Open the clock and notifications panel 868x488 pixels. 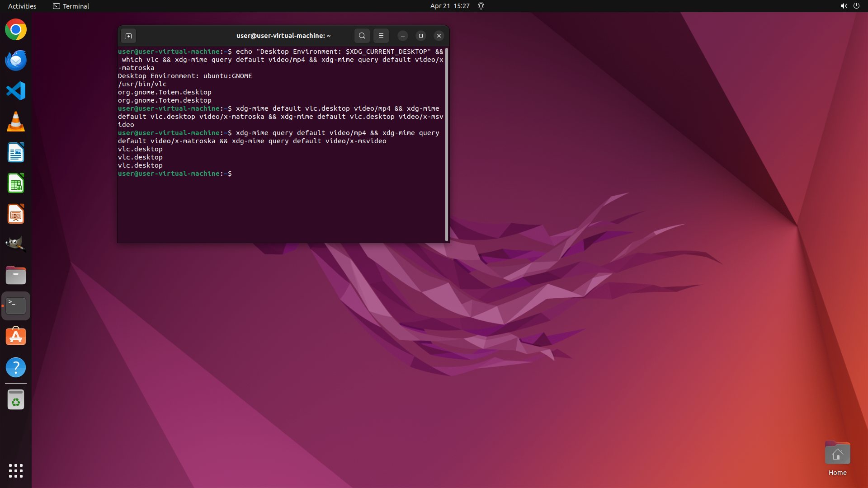point(450,6)
